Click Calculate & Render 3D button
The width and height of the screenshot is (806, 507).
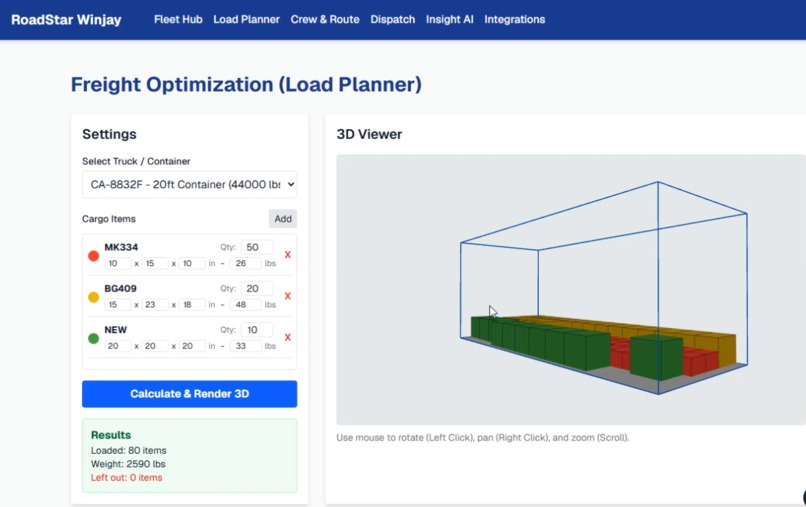tap(190, 394)
